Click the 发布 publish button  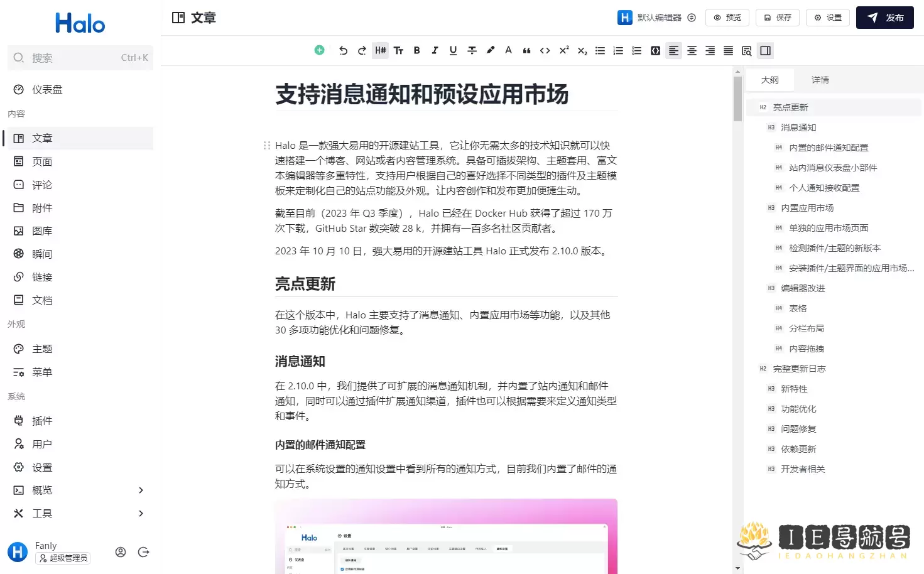[x=885, y=18]
